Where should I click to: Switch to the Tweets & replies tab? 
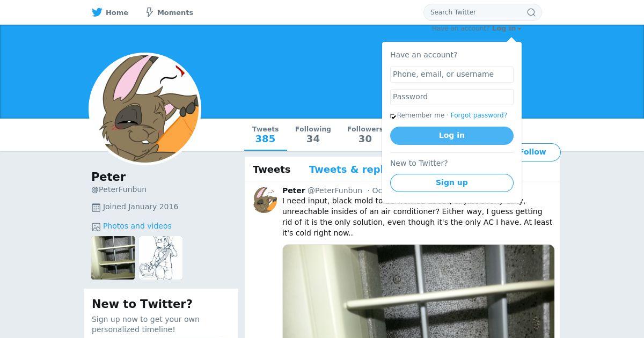click(346, 170)
